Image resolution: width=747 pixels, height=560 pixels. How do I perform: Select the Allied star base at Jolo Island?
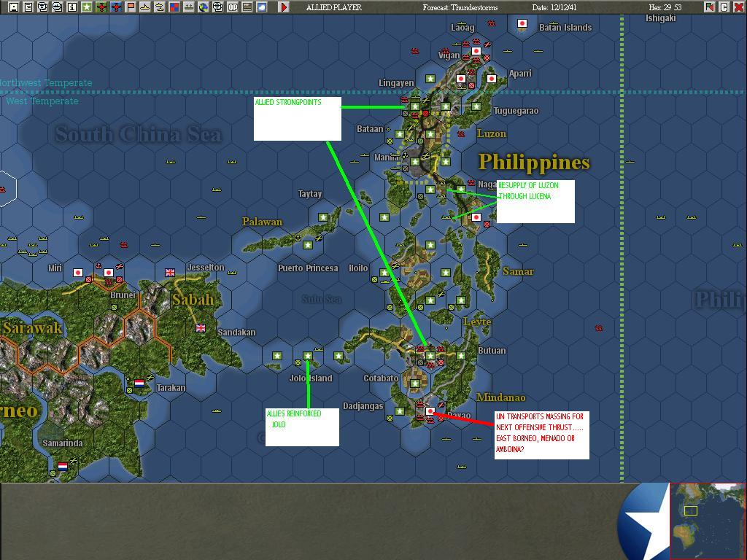[308, 356]
